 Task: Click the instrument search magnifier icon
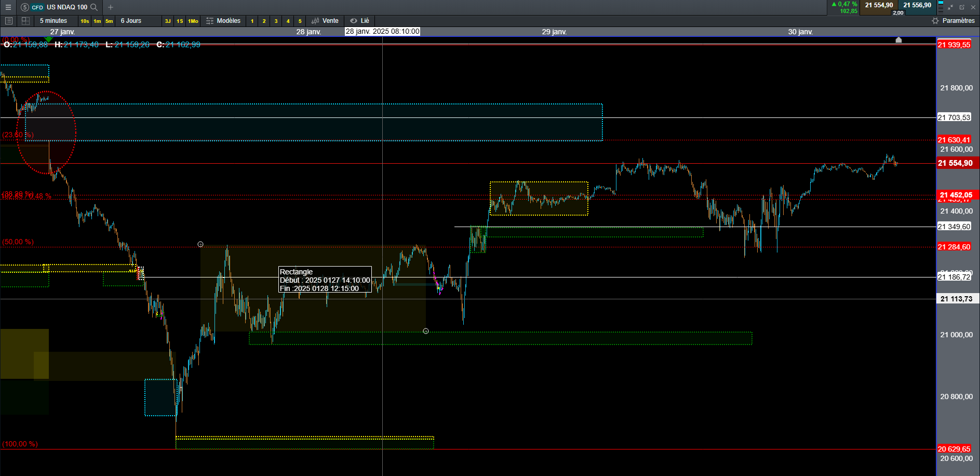tap(94, 7)
